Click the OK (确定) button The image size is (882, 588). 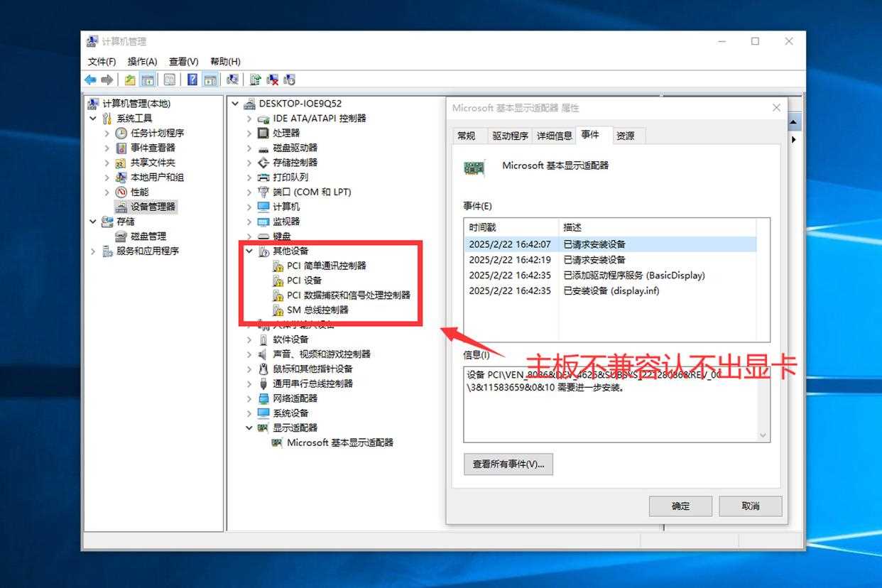tap(680, 506)
